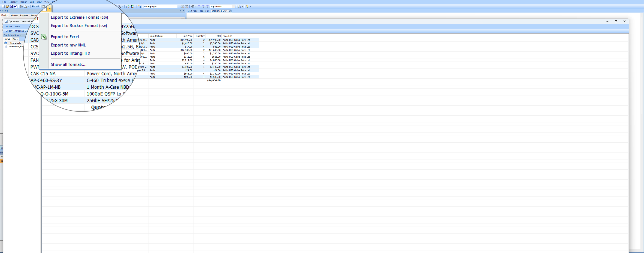This screenshot has width=644, height=253.
Task: Click Switch to Ordering Mode button
Action: click(x=17, y=31)
